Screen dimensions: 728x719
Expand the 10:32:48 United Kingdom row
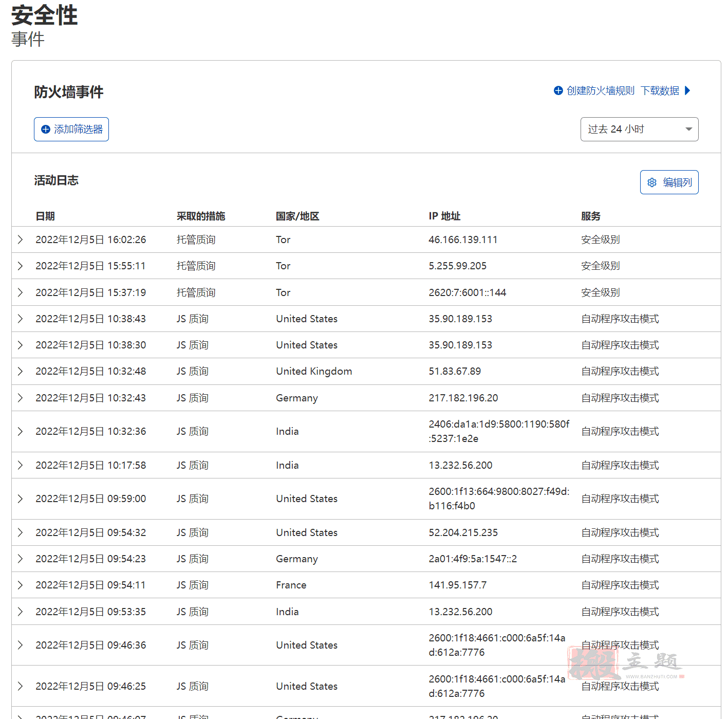click(x=20, y=371)
